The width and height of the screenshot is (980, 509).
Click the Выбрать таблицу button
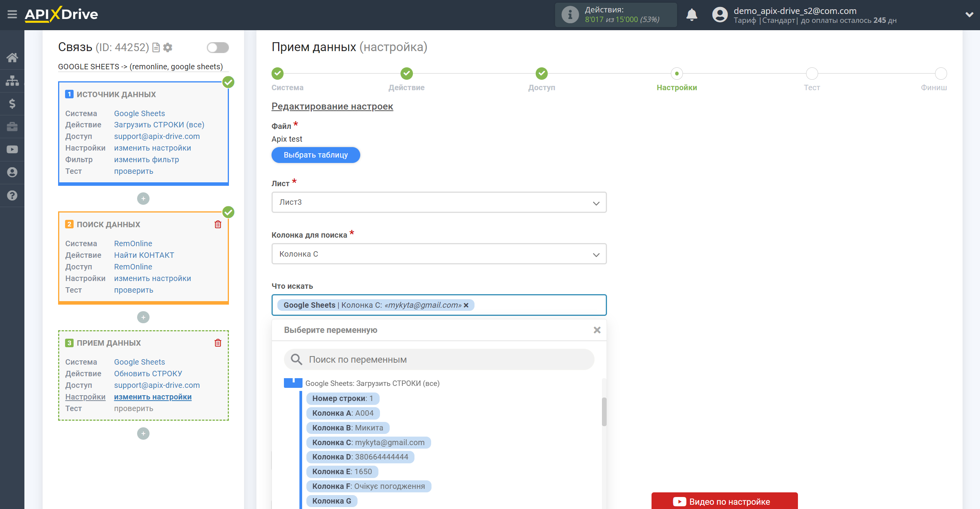point(316,155)
